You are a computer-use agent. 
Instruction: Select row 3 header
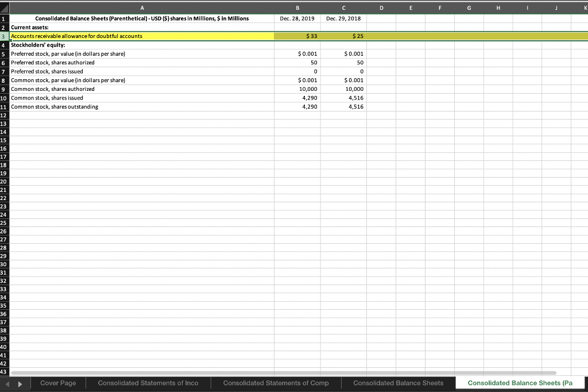click(4, 36)
